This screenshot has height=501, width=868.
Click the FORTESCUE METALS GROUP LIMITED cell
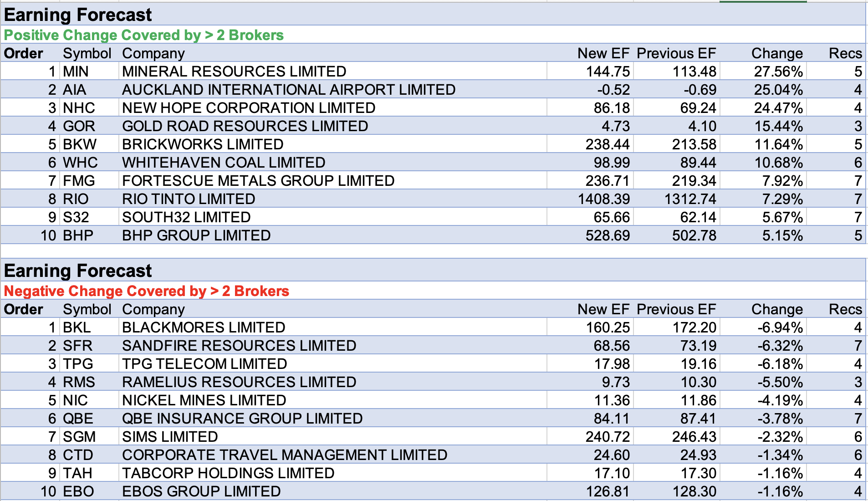pos(258,181)
